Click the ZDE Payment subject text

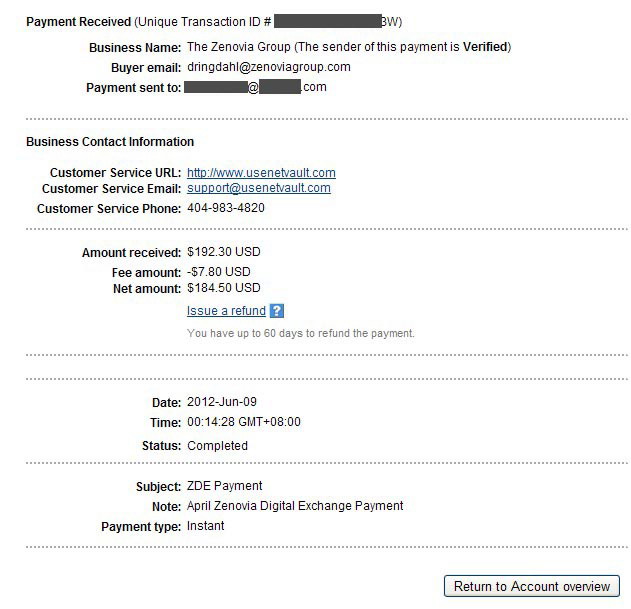click(225, 486)
